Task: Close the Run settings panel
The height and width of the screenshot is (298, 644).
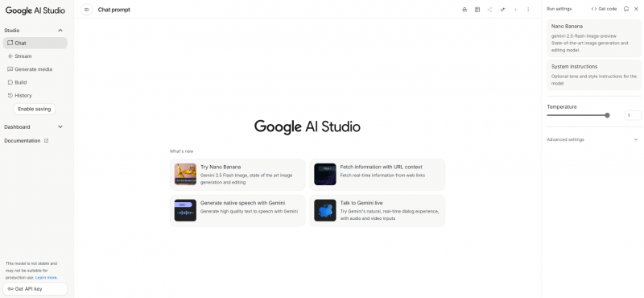Action: tap(636, 9)
